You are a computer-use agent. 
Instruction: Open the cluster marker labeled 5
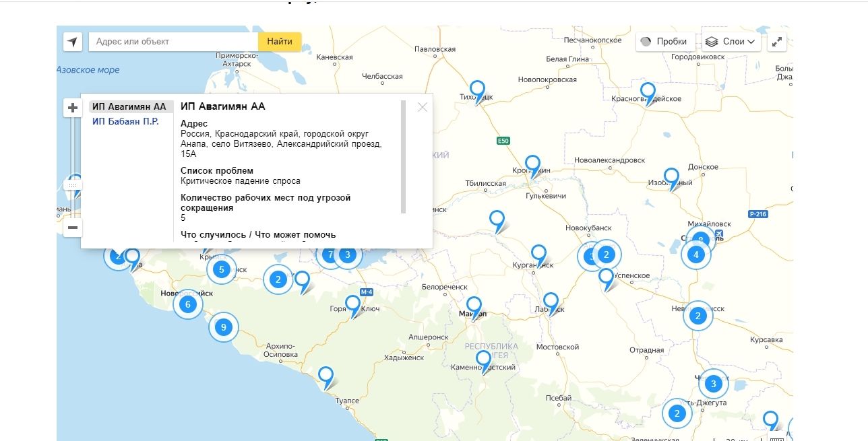(221, 270)
